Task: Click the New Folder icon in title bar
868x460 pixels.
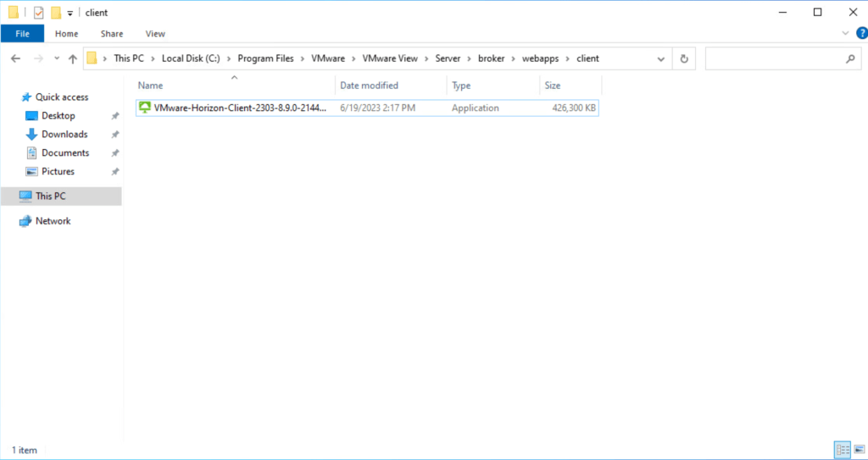Action: point(55,13)
